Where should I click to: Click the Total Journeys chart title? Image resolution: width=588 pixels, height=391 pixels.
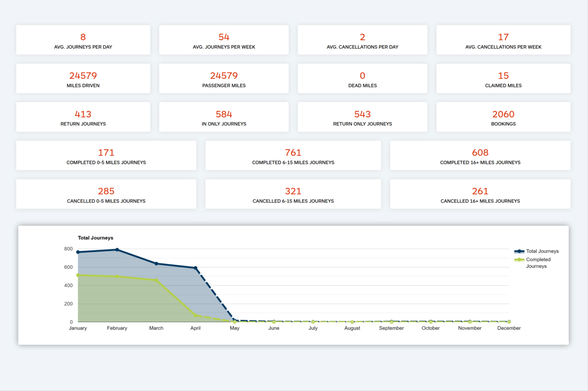[x=96, y=238]
